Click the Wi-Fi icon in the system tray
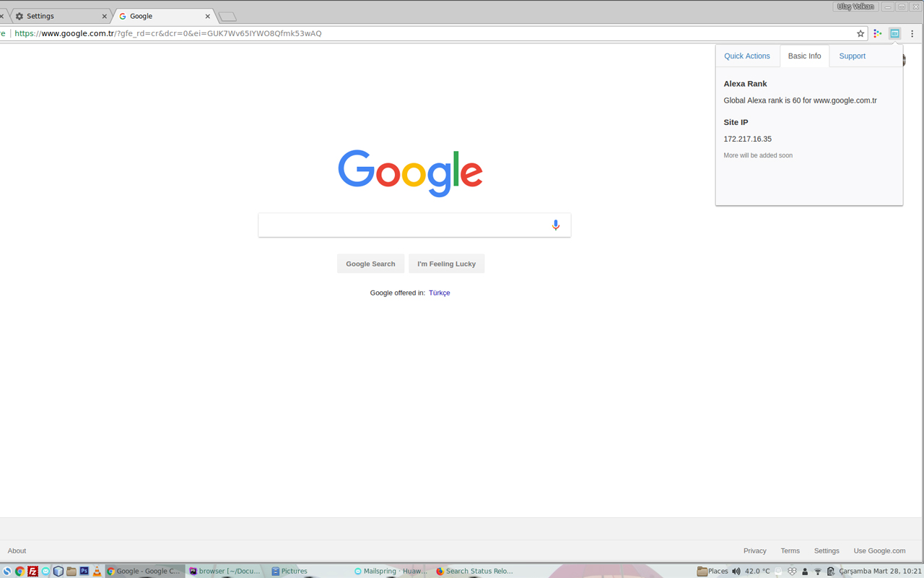The image size is (924, 578). (818, 571)
